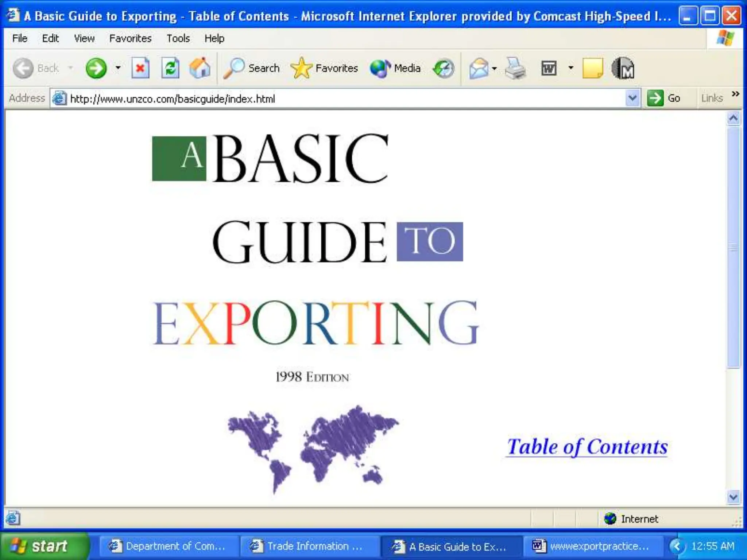Click the Edit with Word icon
747x560 pixels.
click(x=549, y=68)
